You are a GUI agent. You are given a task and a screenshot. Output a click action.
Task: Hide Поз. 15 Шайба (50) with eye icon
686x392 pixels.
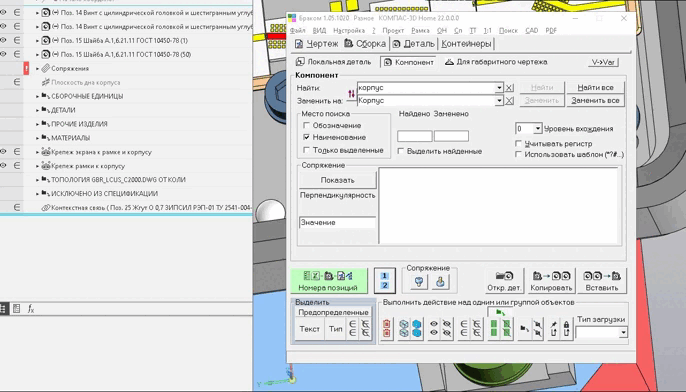click(x=4, y=54)
